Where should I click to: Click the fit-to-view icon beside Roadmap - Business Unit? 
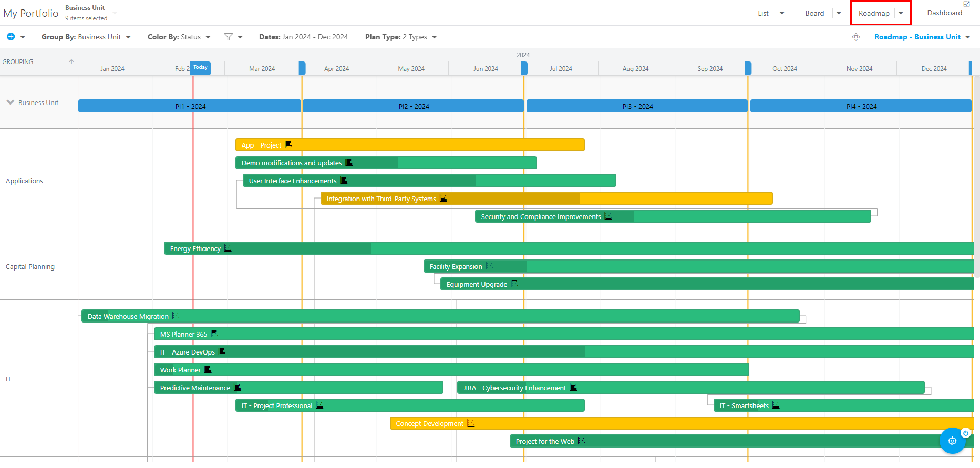click(x=856, y=37)
